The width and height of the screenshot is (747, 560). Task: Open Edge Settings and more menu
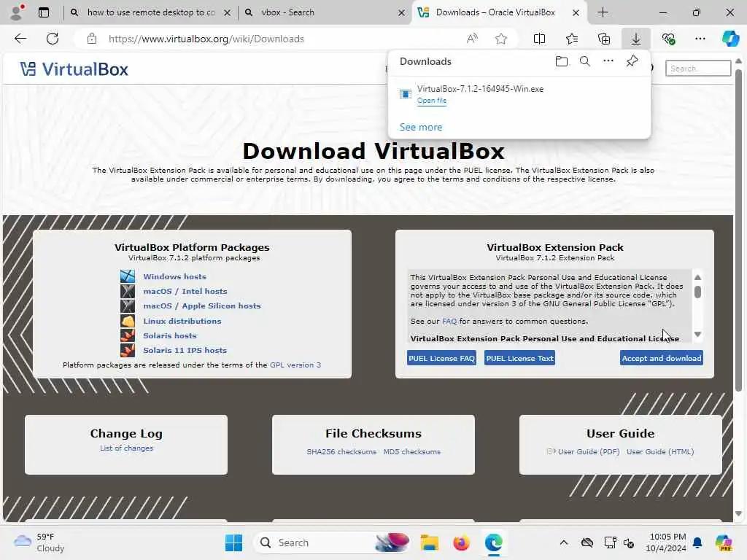pyautogui.click(x=700, y=39)
